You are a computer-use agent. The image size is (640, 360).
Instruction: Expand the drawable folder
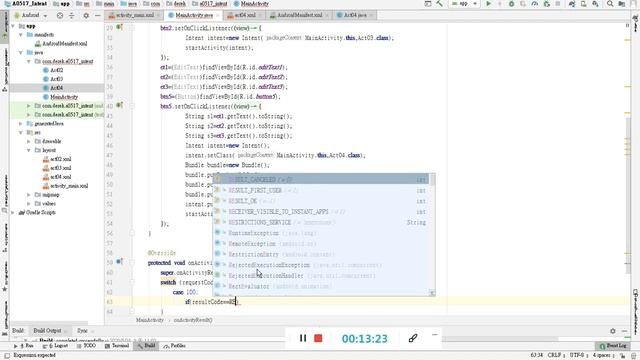pyautogui.click(x=29, y=141)
